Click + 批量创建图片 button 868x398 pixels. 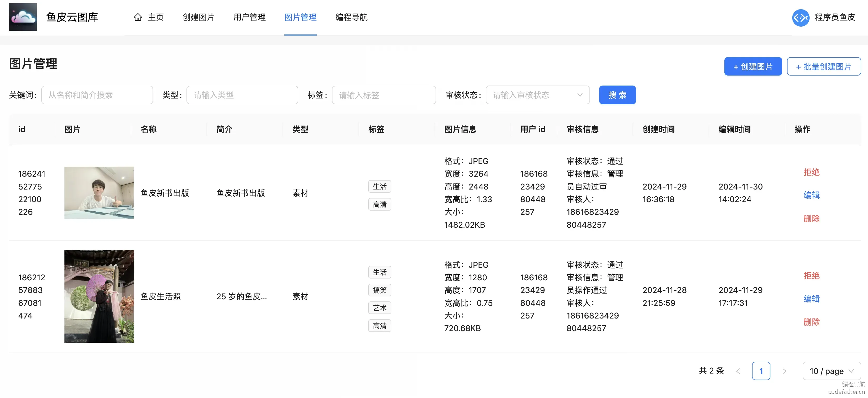[824, 66]
